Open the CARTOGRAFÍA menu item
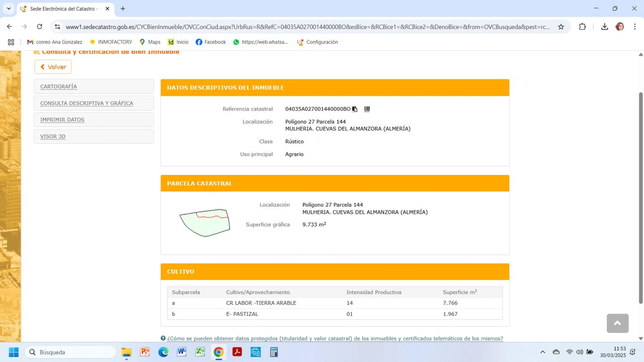The width and height of the screenshot is (644, 362). 58,86
